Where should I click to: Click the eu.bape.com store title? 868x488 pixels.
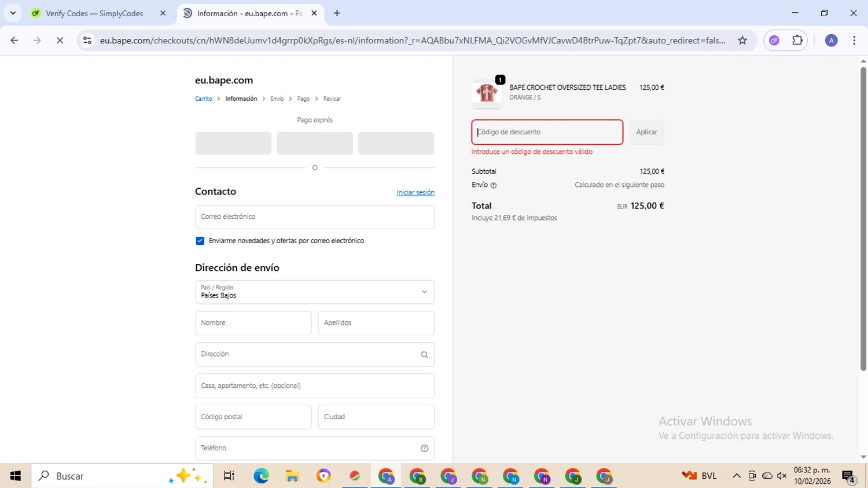tap(224, 80)
